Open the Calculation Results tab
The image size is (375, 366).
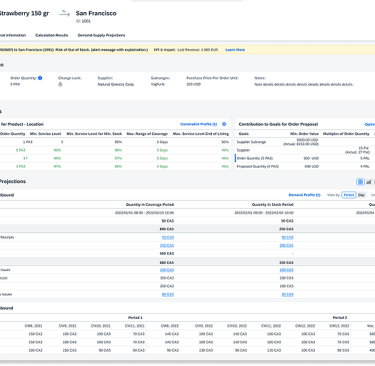tap(52, 35)
